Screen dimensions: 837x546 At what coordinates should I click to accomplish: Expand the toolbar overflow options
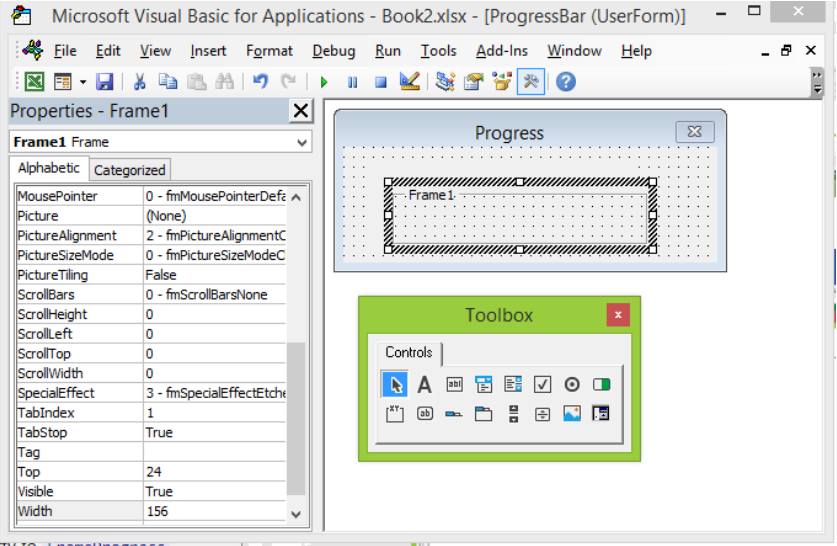[817, 82]
